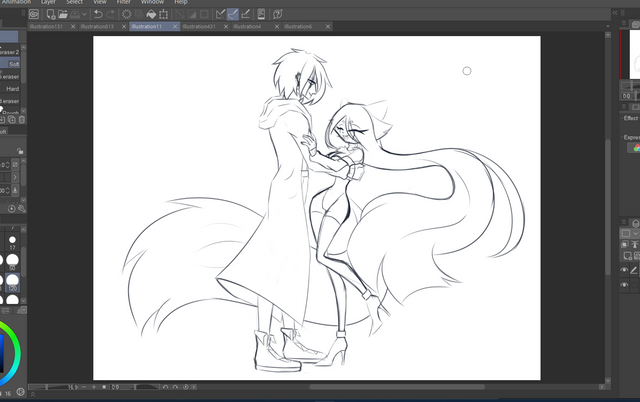The image size is (640, 402).
Task: Toggle Snap to Grid icon
Action: click(245, 14)
